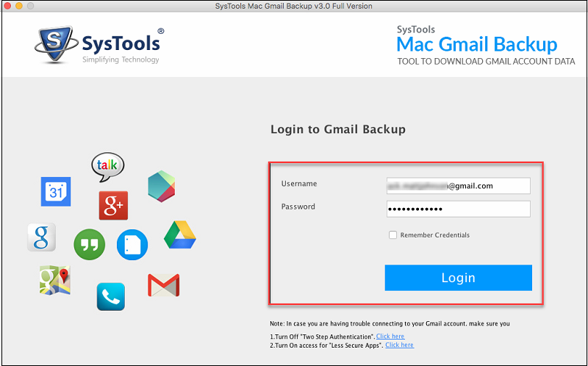Click the Google Drive triangle icon
588x366 pixels.
point(180,234)
